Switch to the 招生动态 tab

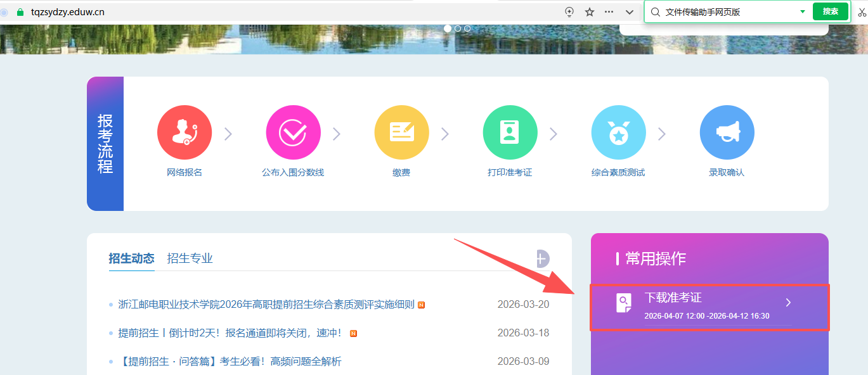(131, 258)
